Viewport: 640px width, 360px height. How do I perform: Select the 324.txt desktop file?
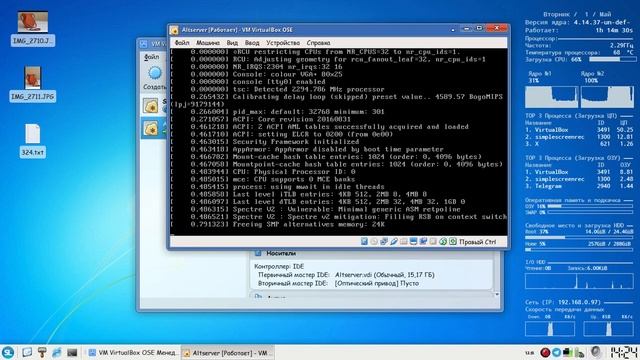pos(33,140)
